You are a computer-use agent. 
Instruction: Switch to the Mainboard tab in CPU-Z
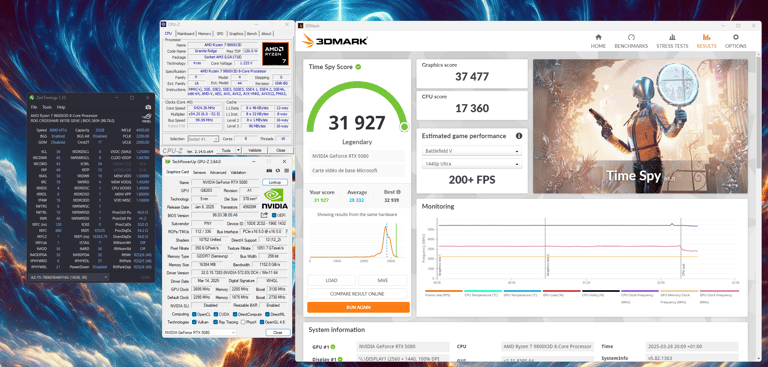(186, 34)
